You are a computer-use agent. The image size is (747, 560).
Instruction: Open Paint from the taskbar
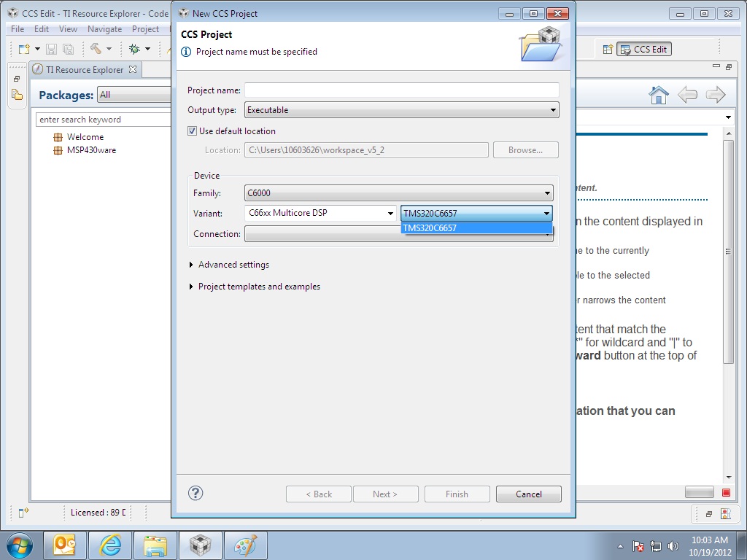pos(246,545)
